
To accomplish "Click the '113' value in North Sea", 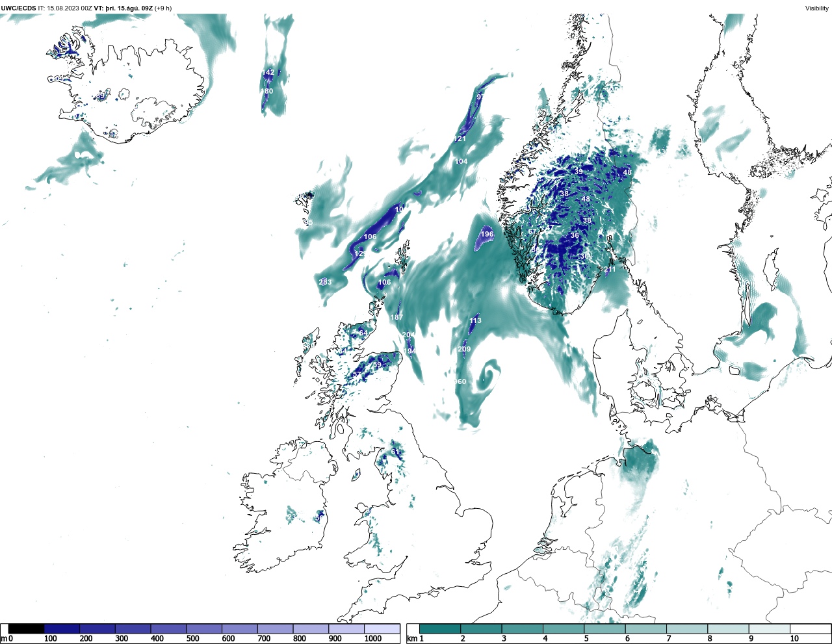I will coord(475,320).
